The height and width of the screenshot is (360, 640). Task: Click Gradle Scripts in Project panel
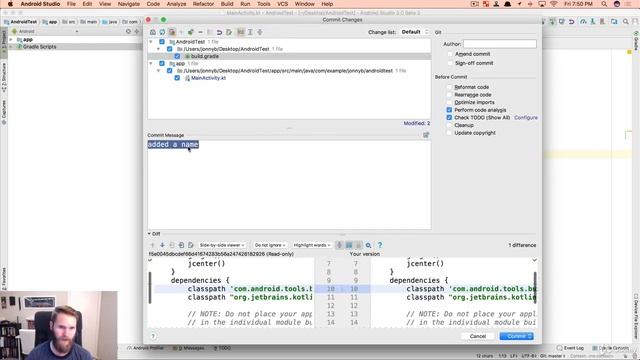[39, 47]
